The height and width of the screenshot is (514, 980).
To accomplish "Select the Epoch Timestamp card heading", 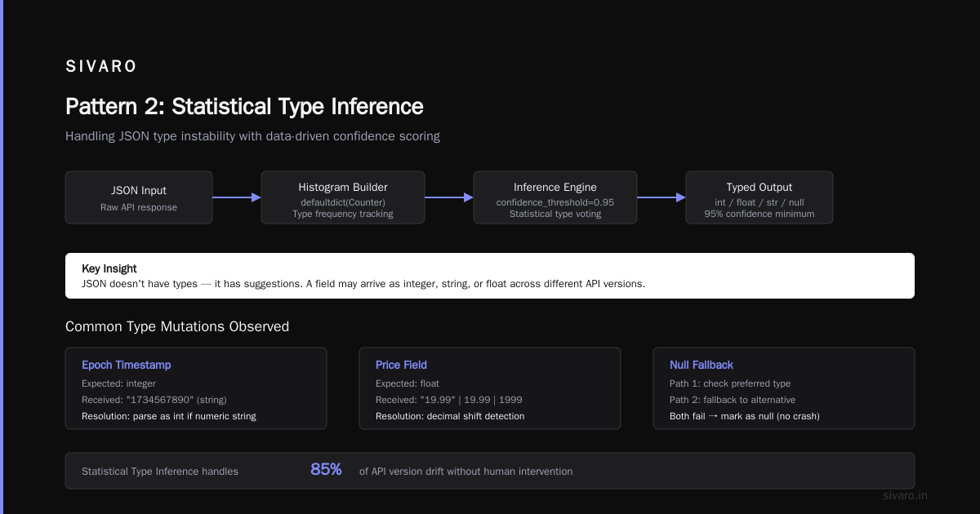I will click(127, 365).
